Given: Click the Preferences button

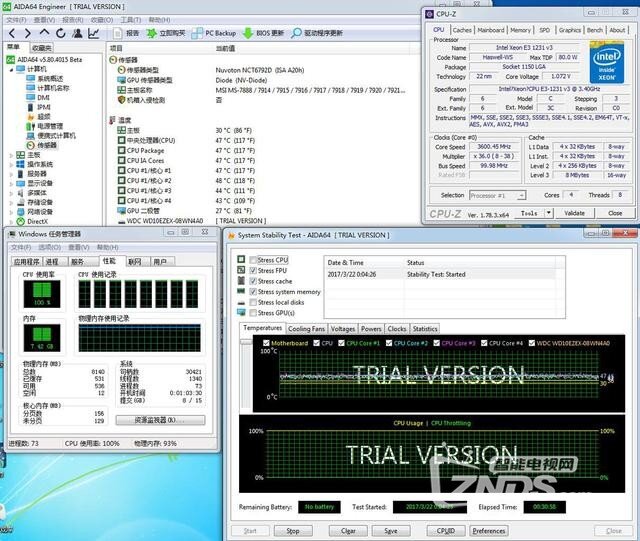Looking at the screenshot, I should (489, 531).
